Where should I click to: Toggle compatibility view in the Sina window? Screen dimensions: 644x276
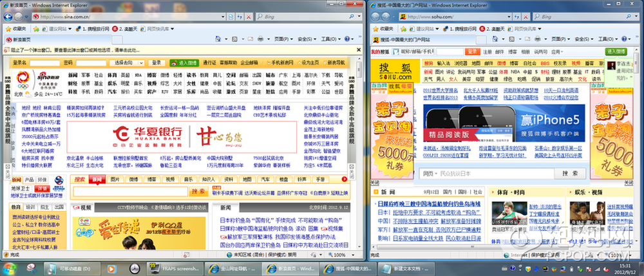pyautogui.click(x=231, y=17)
